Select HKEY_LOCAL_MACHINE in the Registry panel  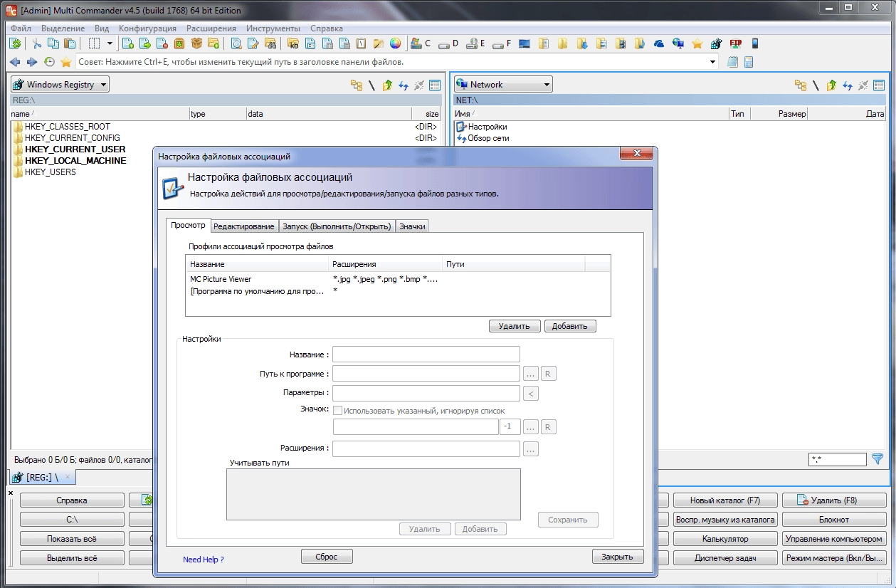pyautogui.click(x=75, y=161)
